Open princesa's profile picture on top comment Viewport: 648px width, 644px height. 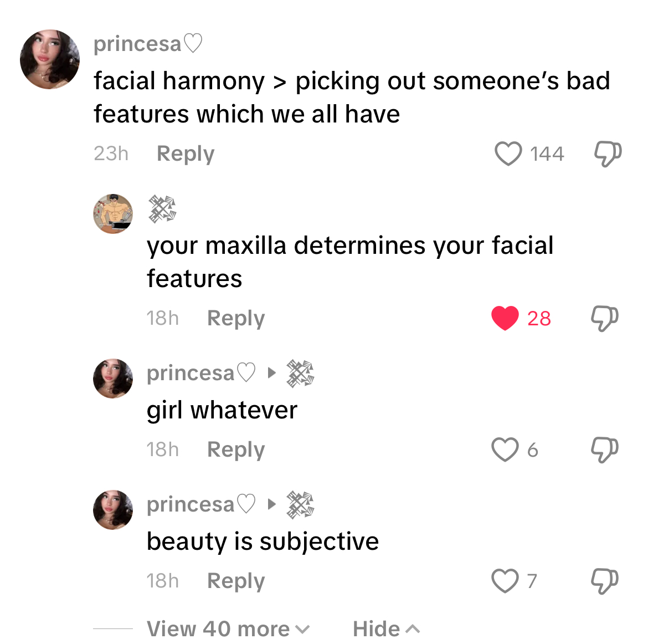click(50, 59)
